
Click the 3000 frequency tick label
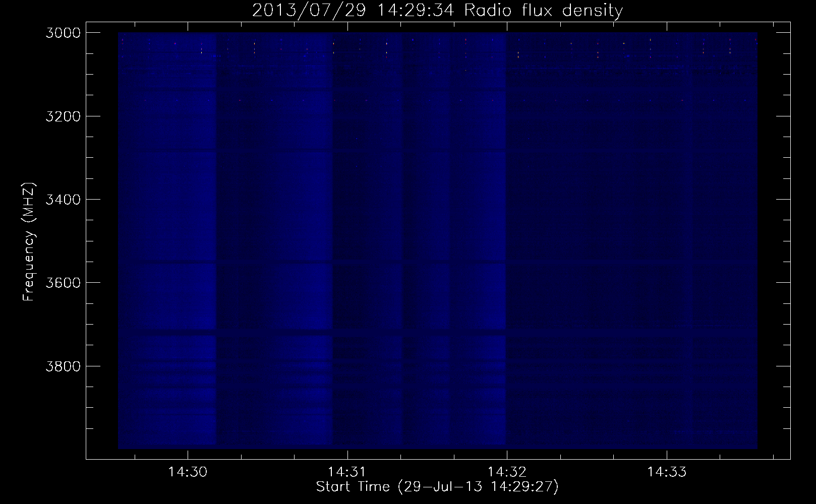coord(63,33)
